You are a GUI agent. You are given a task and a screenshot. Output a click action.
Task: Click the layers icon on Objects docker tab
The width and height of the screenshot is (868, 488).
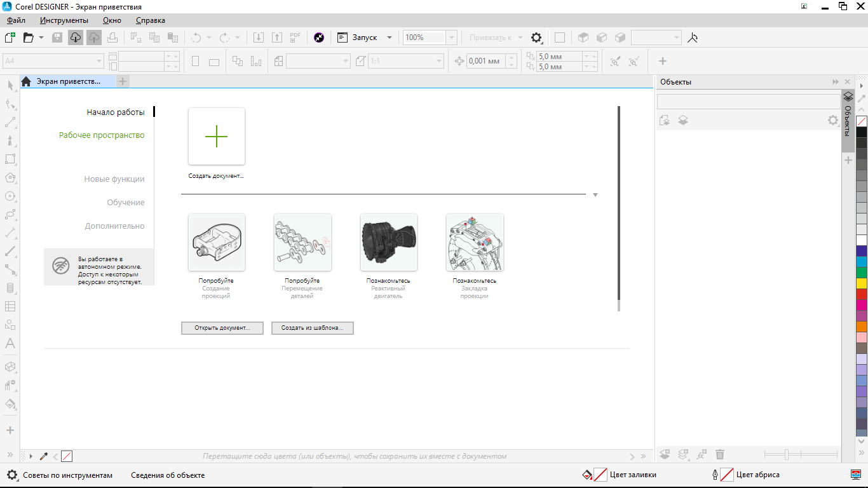[x=848, y=97]
